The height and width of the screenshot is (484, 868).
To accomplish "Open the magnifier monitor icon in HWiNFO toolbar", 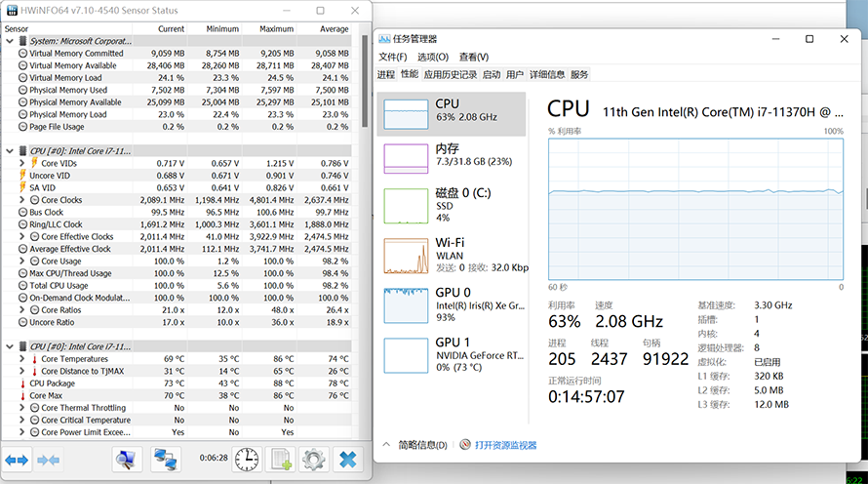I will [x=127, y=459].
